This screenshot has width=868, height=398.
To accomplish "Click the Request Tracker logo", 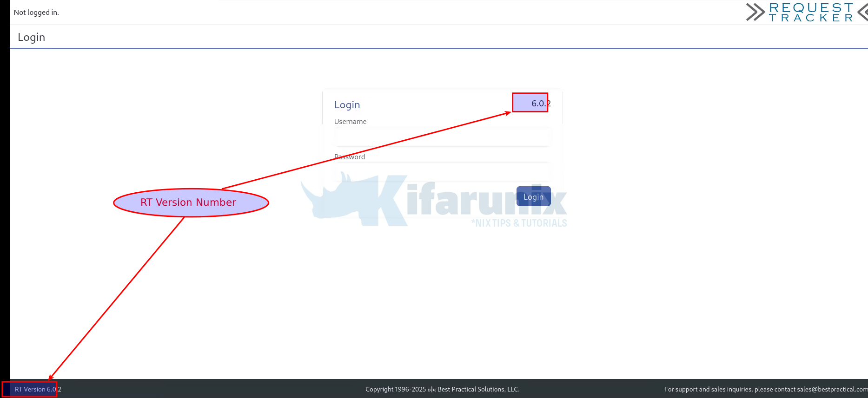I will 807,13.
